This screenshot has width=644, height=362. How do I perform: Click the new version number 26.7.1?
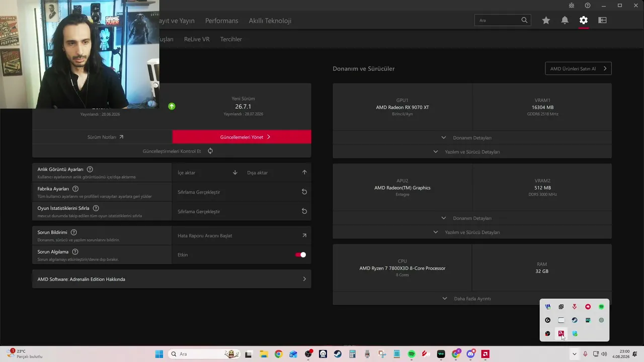243,107
